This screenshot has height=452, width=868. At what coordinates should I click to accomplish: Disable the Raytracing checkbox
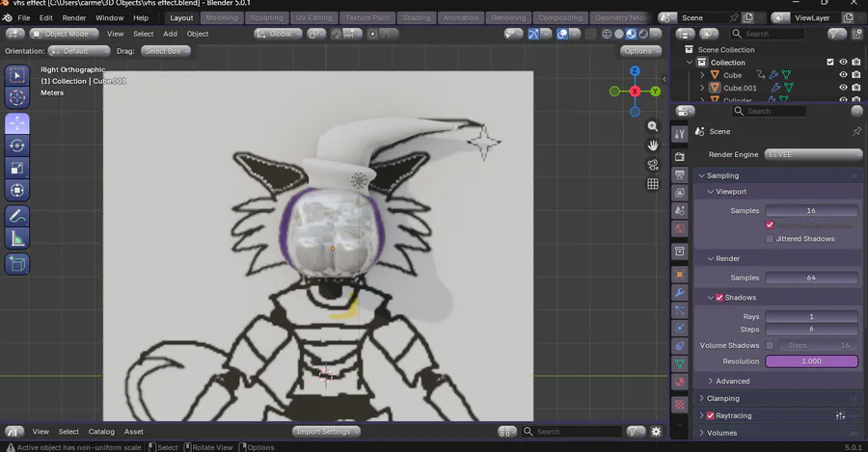[710, 415]
